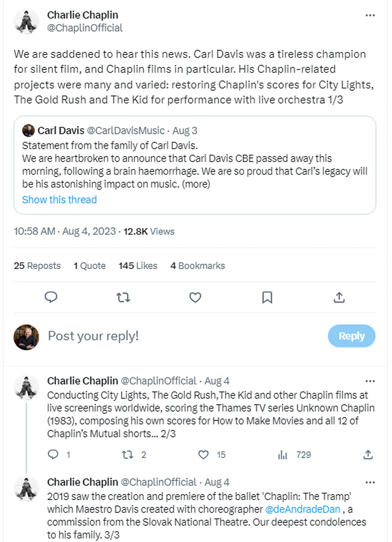Open the reply composer via speech bubble icon
Image resolution: width=392 pixels, height=542 pixels.
point(51,297)
